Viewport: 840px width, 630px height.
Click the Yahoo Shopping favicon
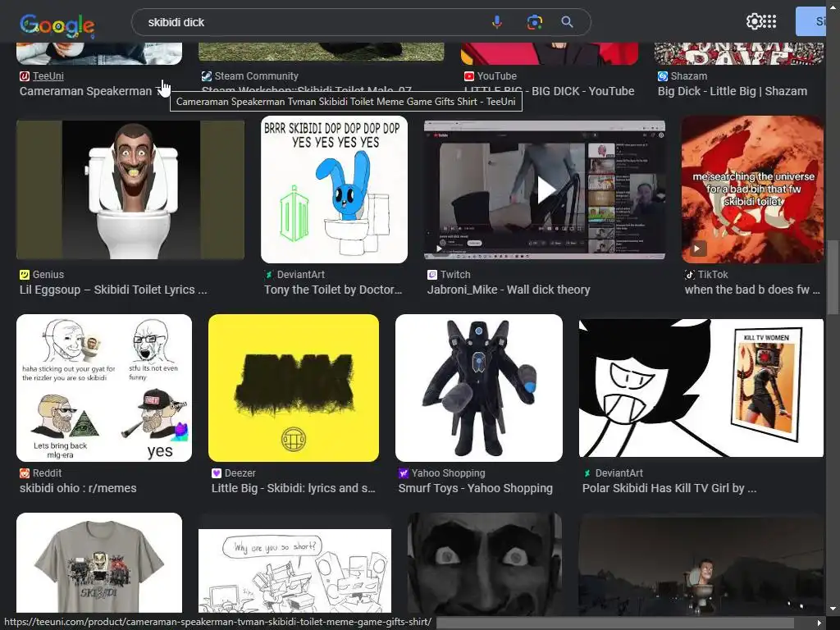click(403, 473)
